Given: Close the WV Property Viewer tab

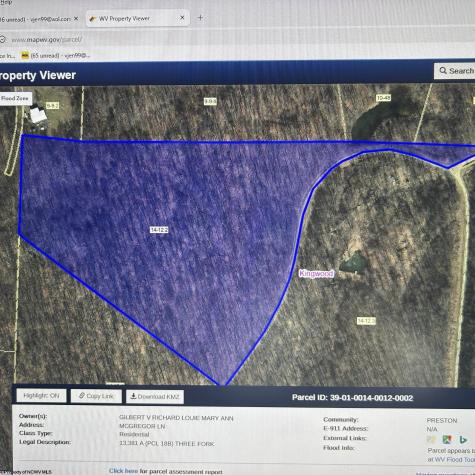Looking at the screenshot, I should [x=182, y=18].
